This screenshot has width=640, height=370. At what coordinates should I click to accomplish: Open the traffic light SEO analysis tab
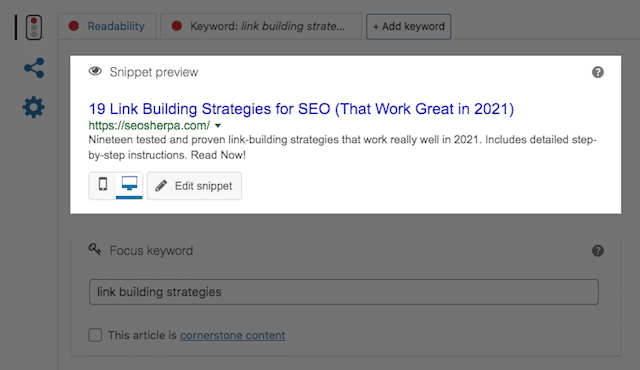[x=34, y=27]
